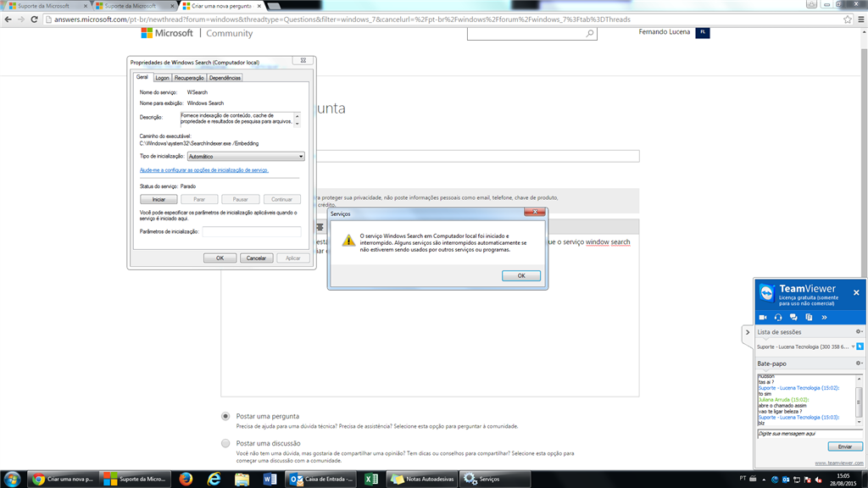Show hidden tray icons arrow
868x488 pixels.
764,480
